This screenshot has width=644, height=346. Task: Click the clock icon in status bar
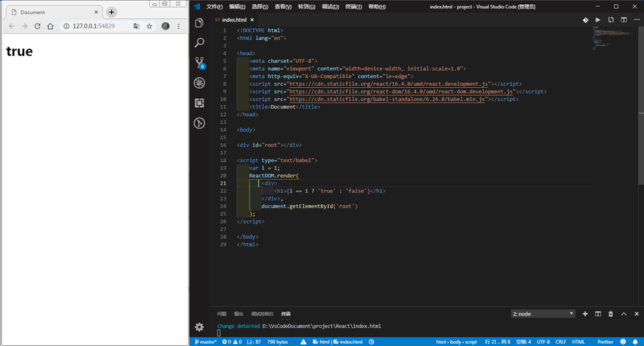(x=371, y=342)
